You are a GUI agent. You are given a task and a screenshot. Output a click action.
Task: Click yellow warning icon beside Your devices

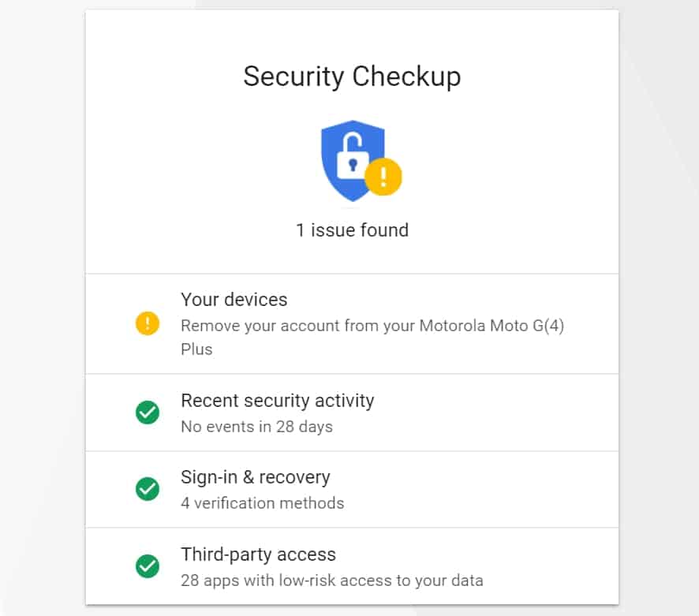pos(148,323)
